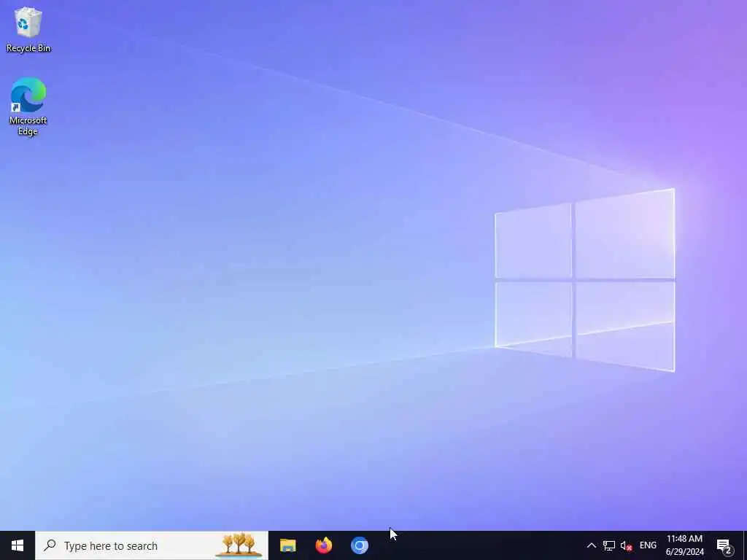Image resolution: width=747 pixels, height=560 pixels.
Task: Launch Firefox from the taskbar
Action: [x=323, y=545]
